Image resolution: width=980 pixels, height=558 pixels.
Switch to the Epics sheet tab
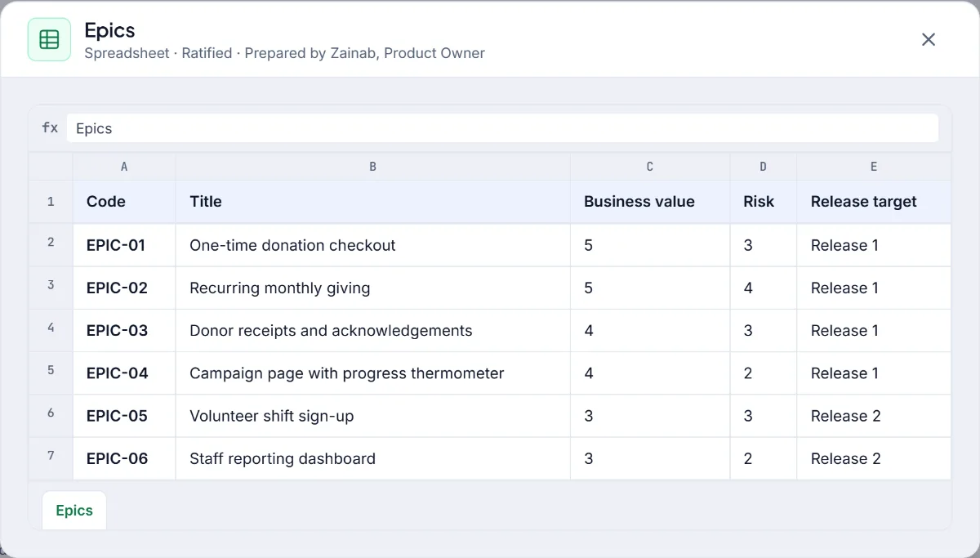click(x=74, y=511)
